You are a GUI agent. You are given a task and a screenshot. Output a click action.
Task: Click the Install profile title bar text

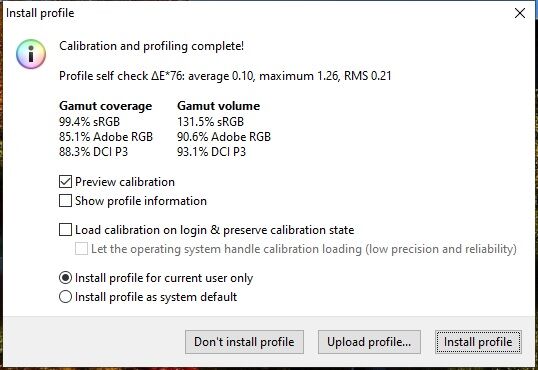40,13
